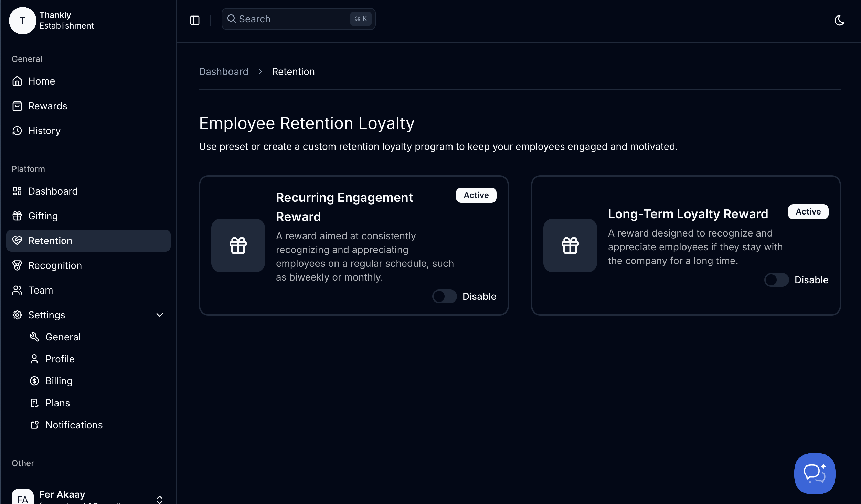The image size is (861, 504).
Task: Open History via its clock icon
Action: click(x=17, y=131)
